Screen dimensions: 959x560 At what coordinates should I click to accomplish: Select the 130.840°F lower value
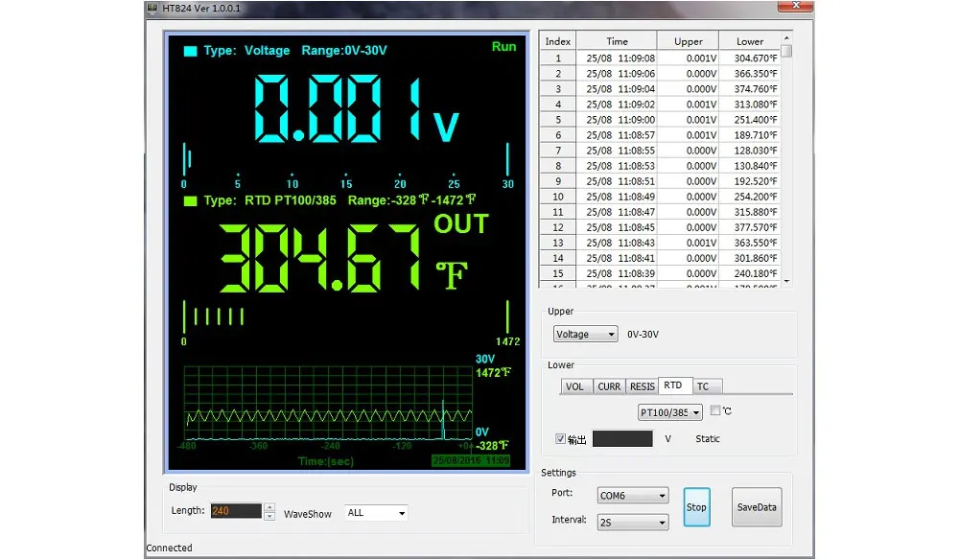pos(750,166)
